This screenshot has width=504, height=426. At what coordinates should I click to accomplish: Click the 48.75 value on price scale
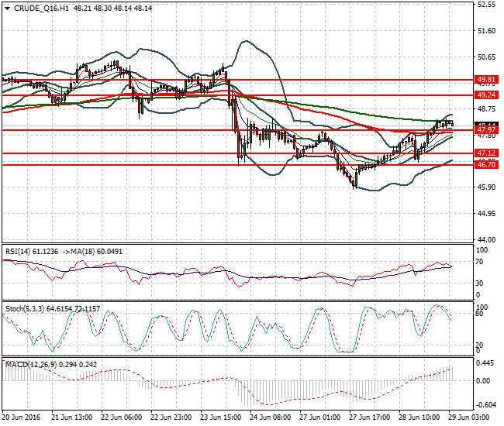coord(487,109)
